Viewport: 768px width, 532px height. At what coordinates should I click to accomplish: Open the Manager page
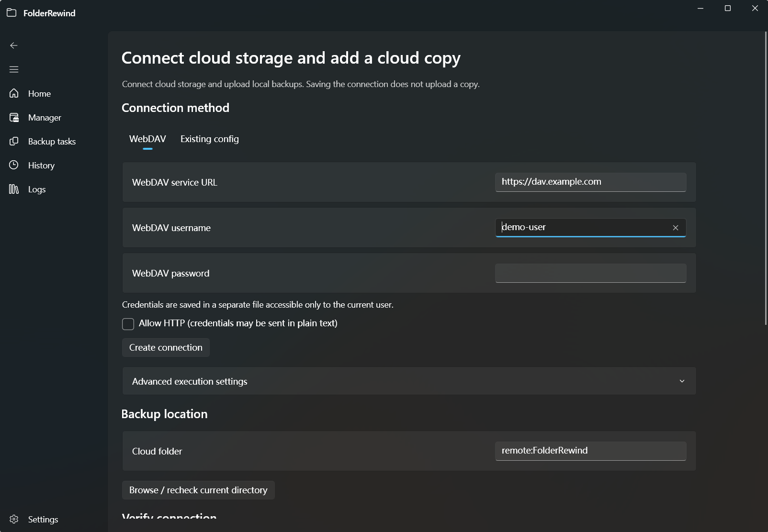pyautogui.click(x=45, y=118)
